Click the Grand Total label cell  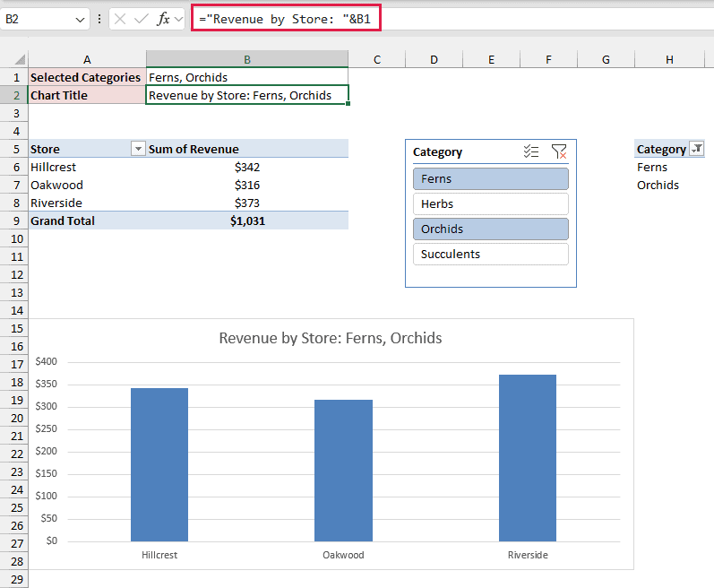87,220
